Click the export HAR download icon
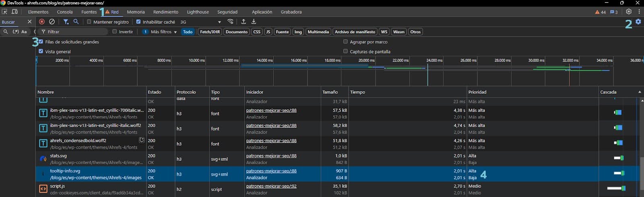 coord(254,22)
